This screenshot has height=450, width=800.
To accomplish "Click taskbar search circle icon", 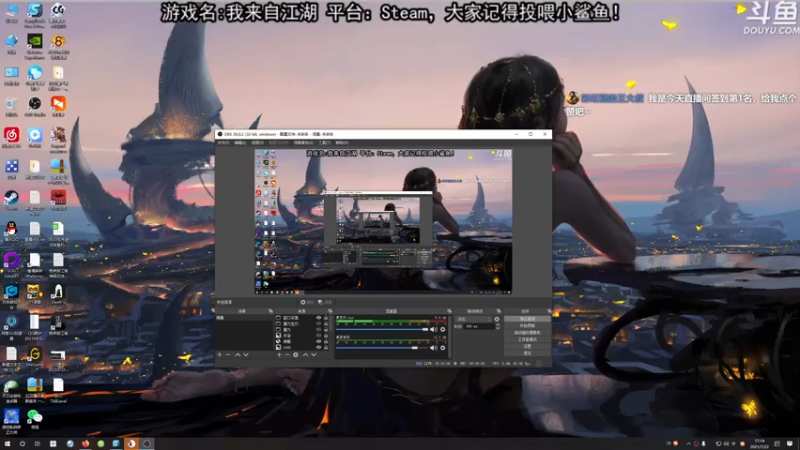I will click(22, 444).
